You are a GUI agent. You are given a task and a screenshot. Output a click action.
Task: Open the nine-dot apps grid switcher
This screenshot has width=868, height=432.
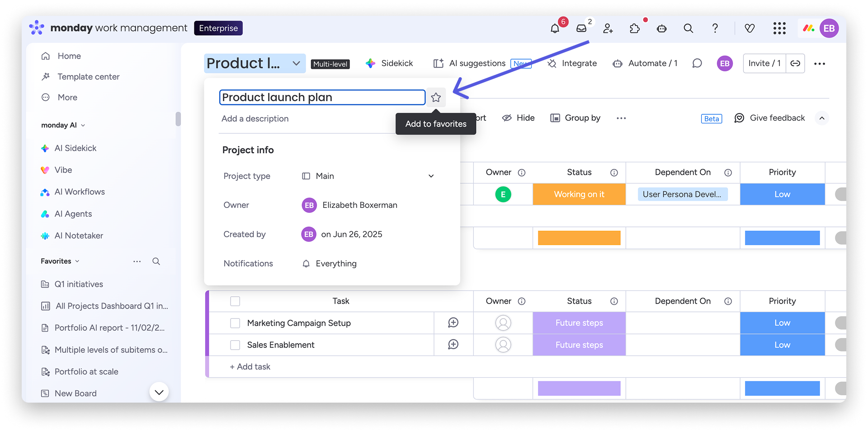(779, 28)
